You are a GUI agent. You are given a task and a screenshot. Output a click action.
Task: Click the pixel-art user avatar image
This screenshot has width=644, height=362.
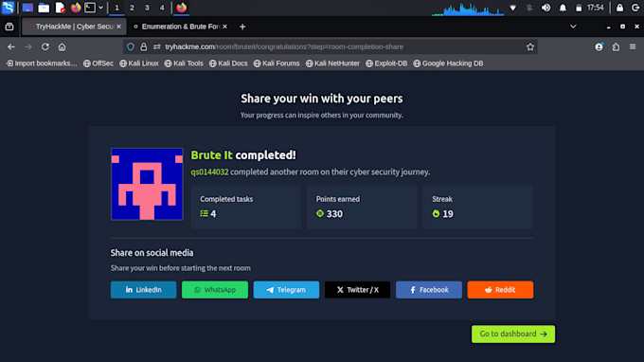click(147, 184)
